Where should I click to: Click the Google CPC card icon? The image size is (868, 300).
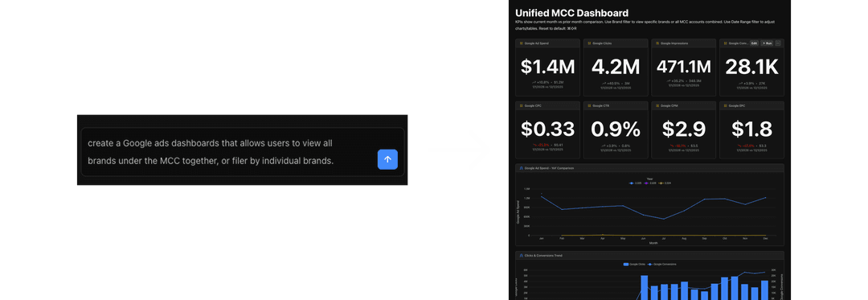[x=521, y=105]
